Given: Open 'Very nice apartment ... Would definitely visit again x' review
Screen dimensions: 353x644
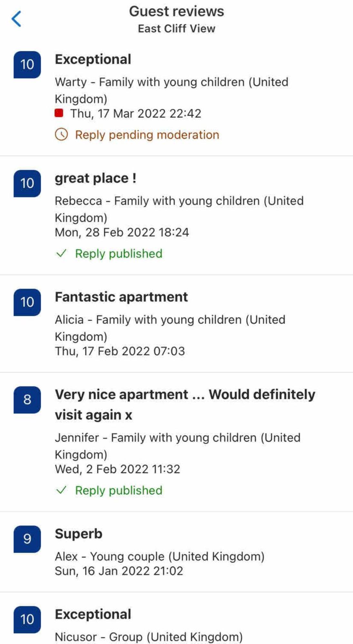Looking at the screenshot, I should pos(176,442).
